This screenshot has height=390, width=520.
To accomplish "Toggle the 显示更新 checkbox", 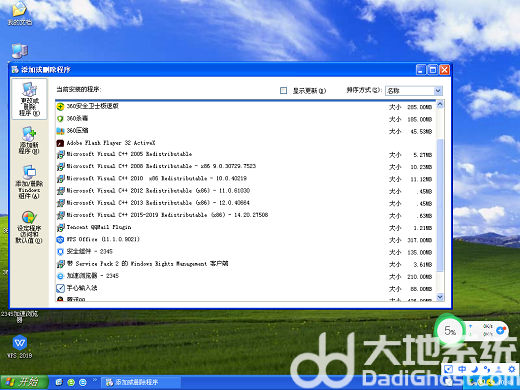I will tap(283, 91).
